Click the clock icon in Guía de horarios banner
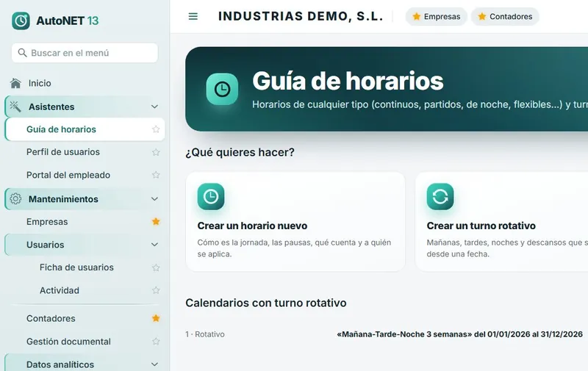Image resolution: width=588 pixels, height=371 pixels. coord(222,89)
